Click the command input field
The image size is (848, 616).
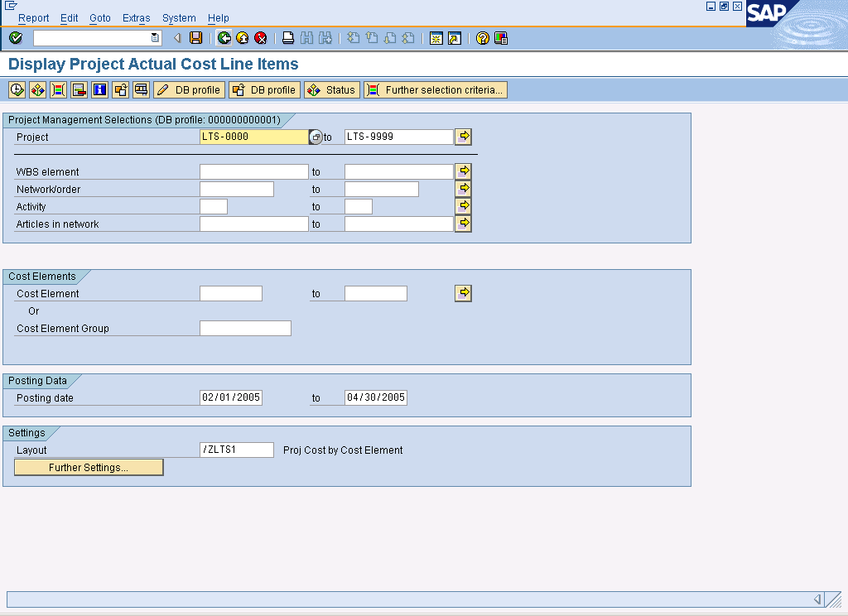pyautogui.click(x=93, y=38)
